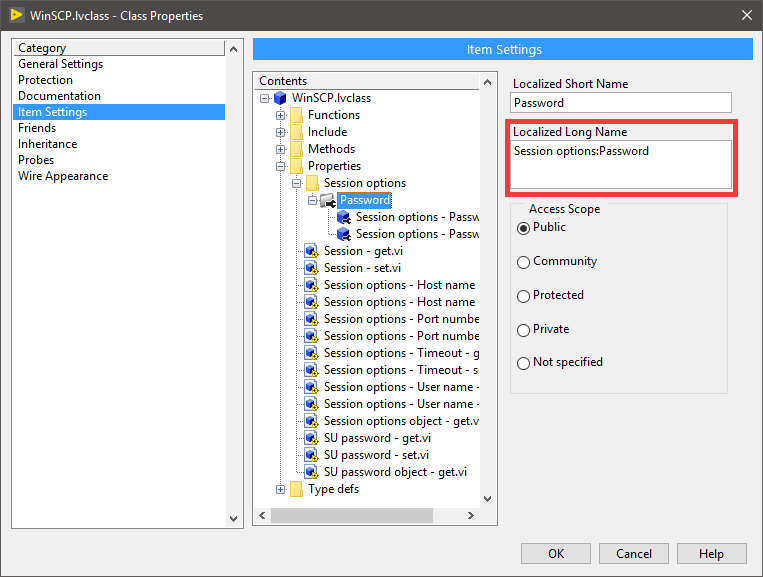Image resolution: width=763 pixels, height=577 pixels.
Task: Click the Include folder icon
Action: 296,132
